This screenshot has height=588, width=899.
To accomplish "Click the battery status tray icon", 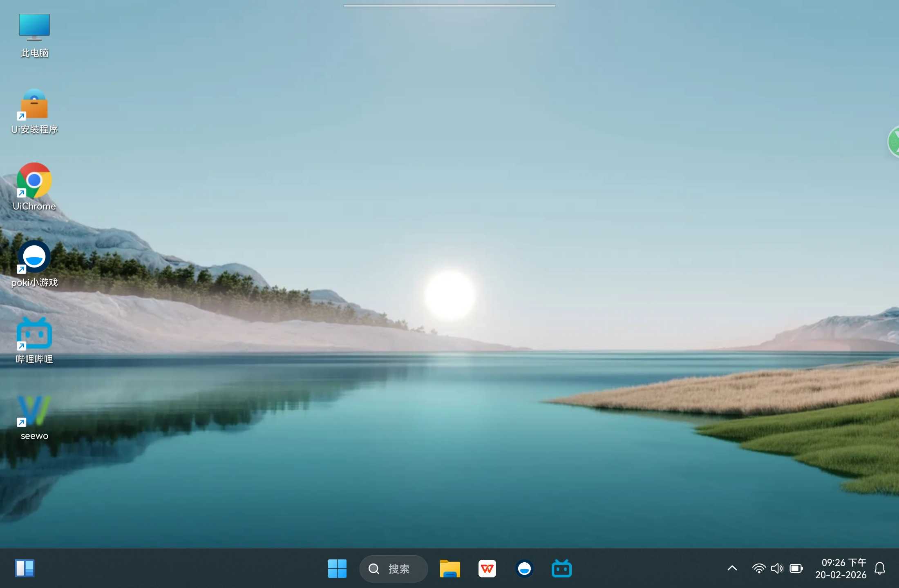I will pos(796,568).
